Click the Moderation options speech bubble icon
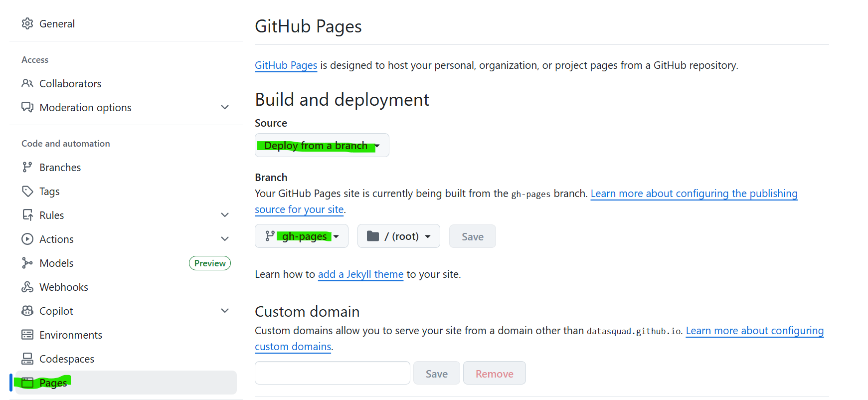Screen dimensions: 868x400 pos(27,107)
